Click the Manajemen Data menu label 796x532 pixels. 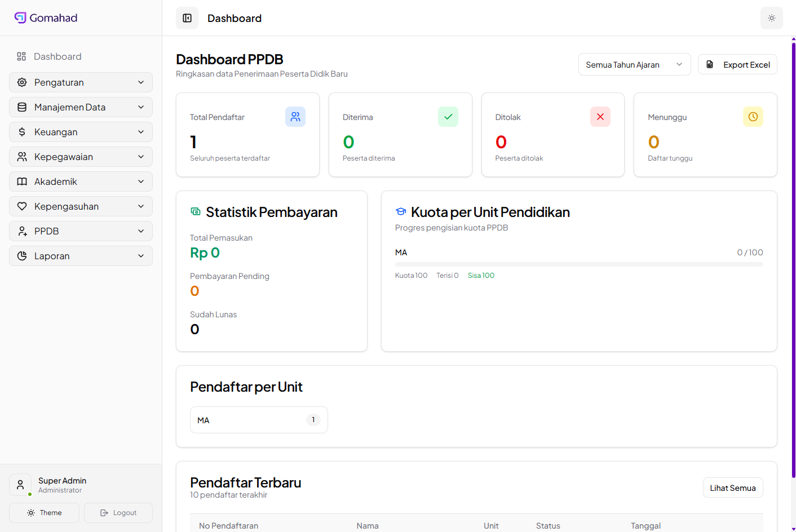click(x=70, y=107)
